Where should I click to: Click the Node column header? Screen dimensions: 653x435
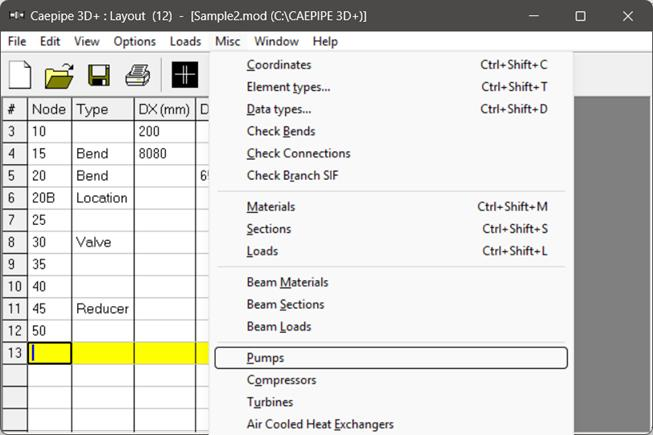pyautogui.click(x=50, y=109)
